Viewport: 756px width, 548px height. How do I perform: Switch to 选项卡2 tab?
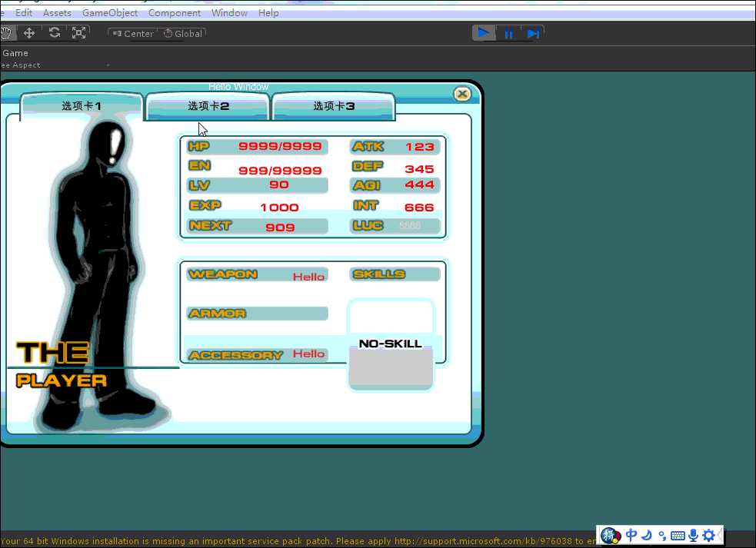208,106
